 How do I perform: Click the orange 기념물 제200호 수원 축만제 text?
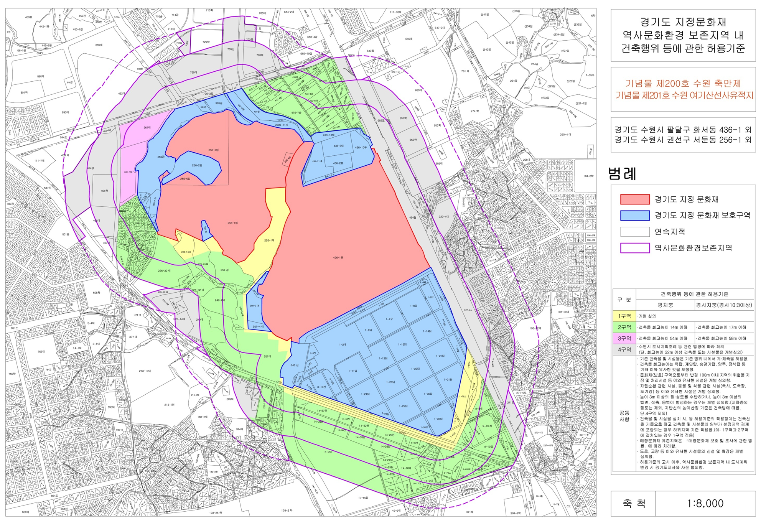pos(683,83)
